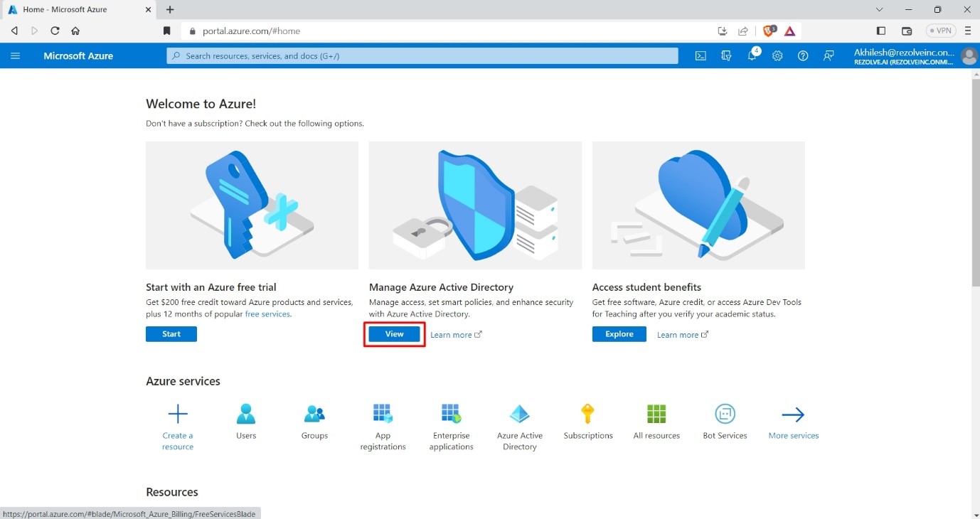Click Learn more beside View button

tap(456, 335)
